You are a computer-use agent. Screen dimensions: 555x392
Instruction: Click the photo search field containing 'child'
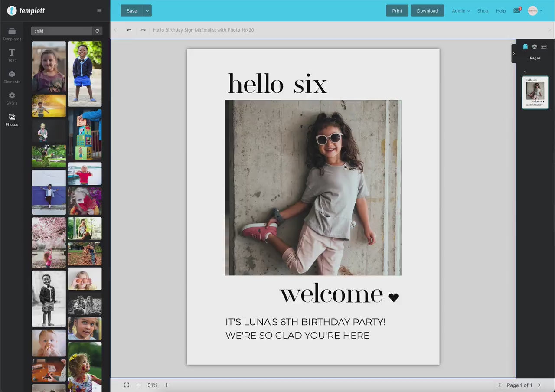(x=62, y=31)
